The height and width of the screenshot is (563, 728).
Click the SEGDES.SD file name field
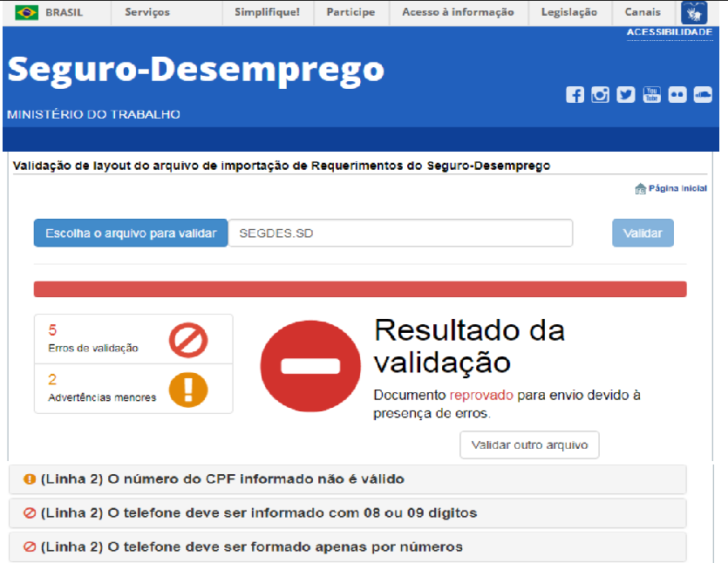pos(400,233)
